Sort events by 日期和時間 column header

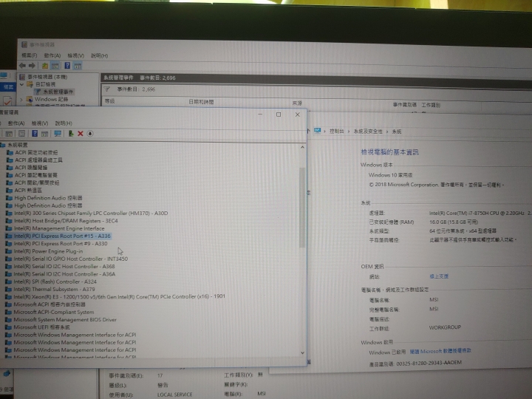201,102
